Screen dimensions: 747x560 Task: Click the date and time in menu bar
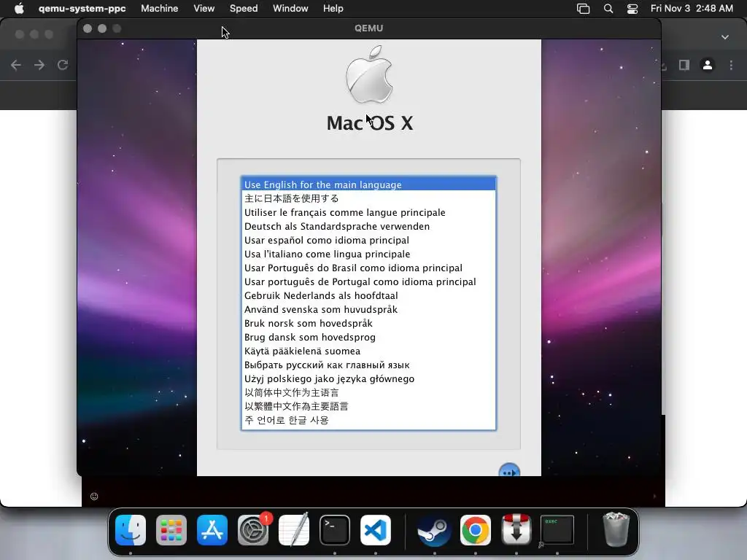[x=692, y=9]
